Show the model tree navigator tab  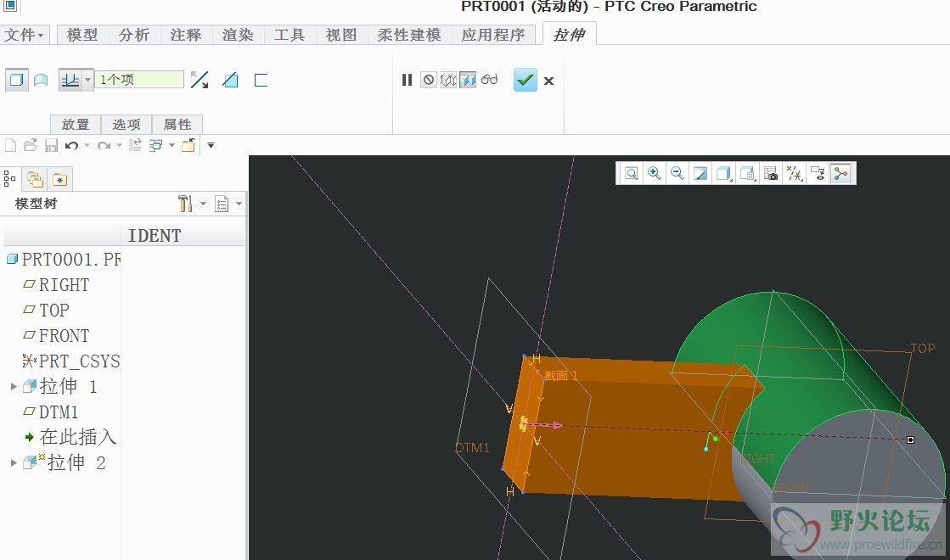click(9, 178)
